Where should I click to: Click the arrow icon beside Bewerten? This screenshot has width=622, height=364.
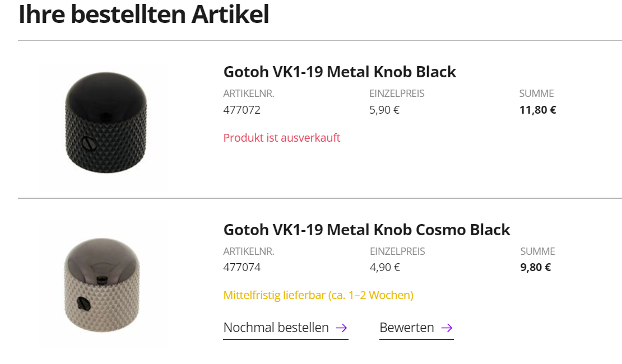447,328
